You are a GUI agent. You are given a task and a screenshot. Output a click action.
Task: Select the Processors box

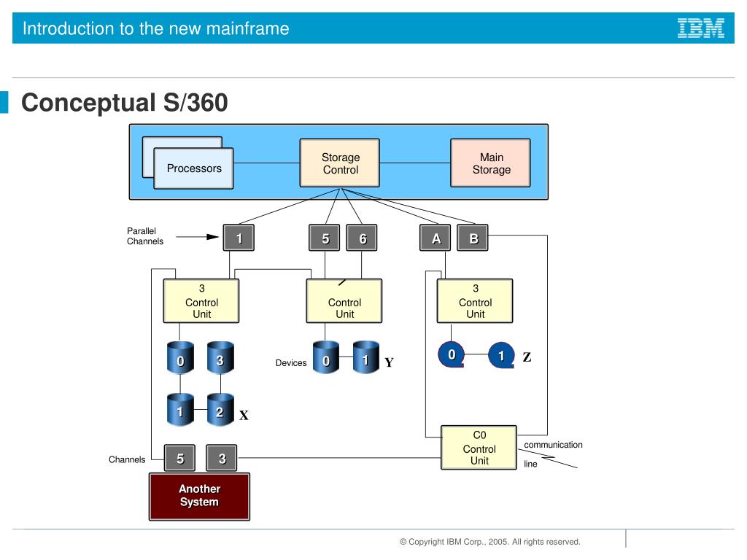pos(193,168)
